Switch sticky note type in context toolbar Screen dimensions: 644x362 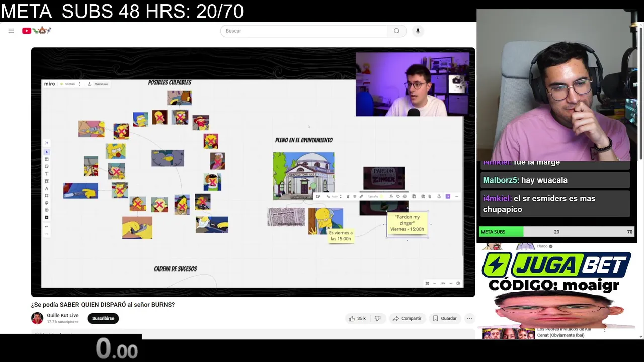(318, 196)
